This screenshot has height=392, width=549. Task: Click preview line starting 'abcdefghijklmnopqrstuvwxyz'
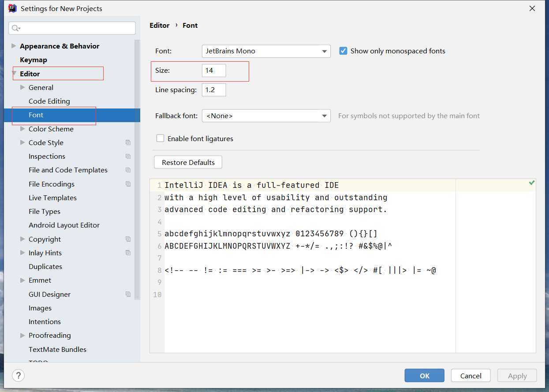tap(271, 234)
